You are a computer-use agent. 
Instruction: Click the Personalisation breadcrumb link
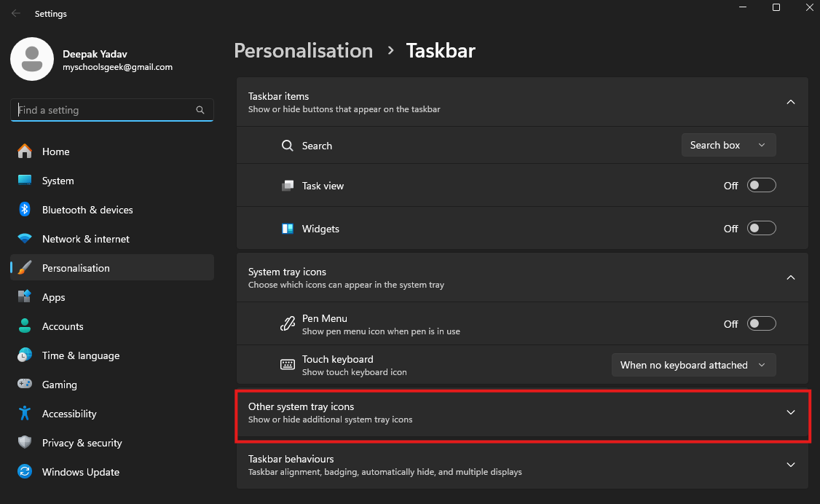coord(303,51)
